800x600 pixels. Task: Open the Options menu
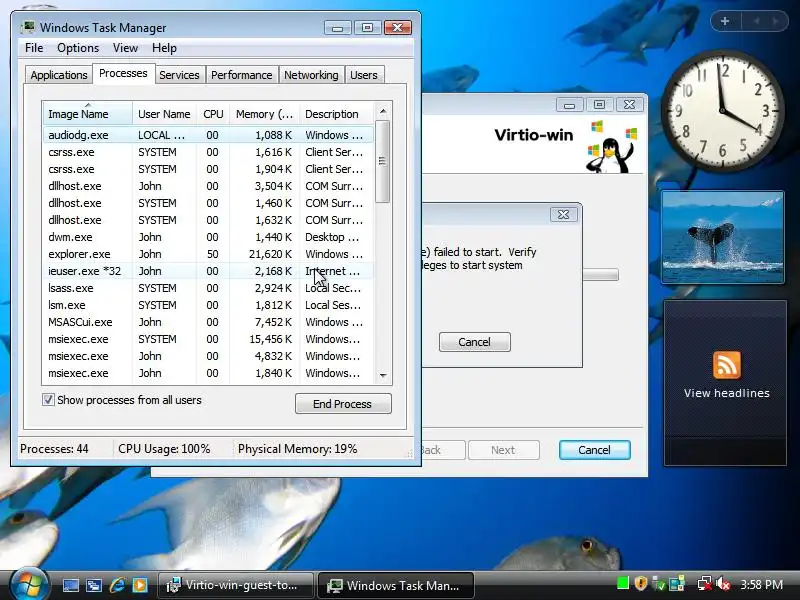[x=78, y=48]
